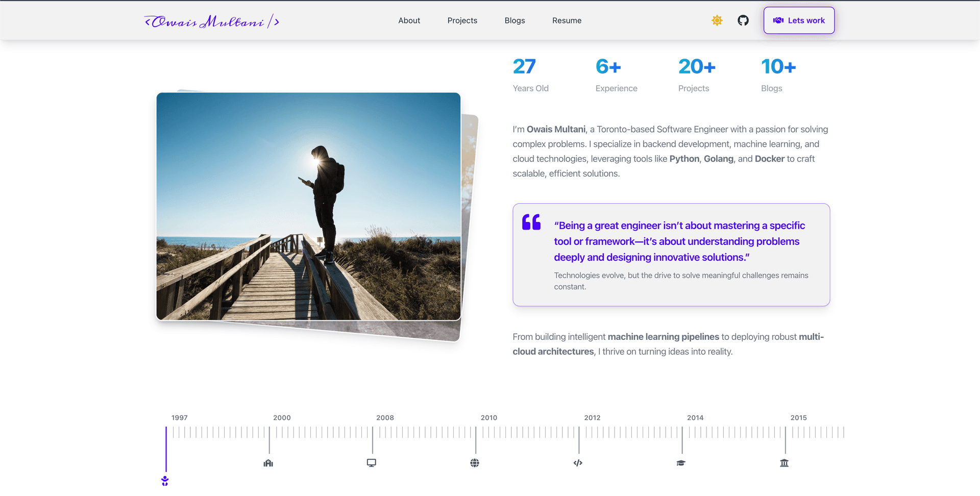
Task: Toggle the light/dark theme sun icon
Action: coord(717,20)
